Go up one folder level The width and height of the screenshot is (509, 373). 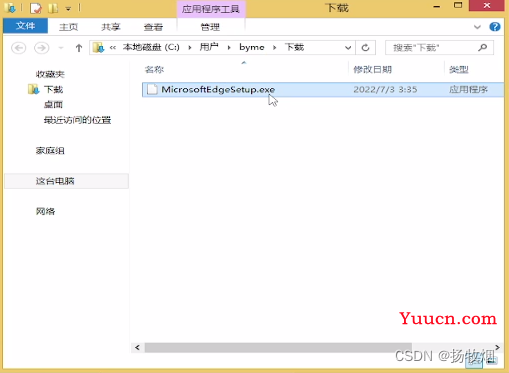tap(79, 48)
